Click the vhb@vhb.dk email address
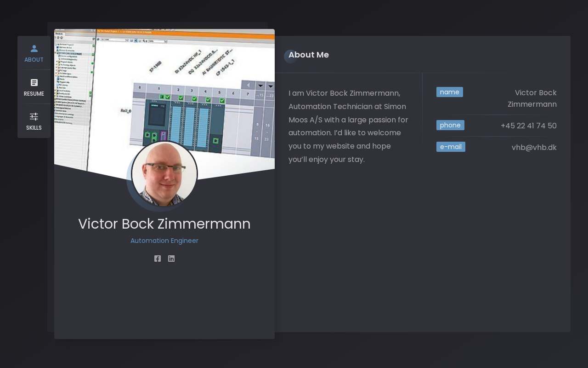The width and height of the screenshot is (588, 368). coord(534,148)
